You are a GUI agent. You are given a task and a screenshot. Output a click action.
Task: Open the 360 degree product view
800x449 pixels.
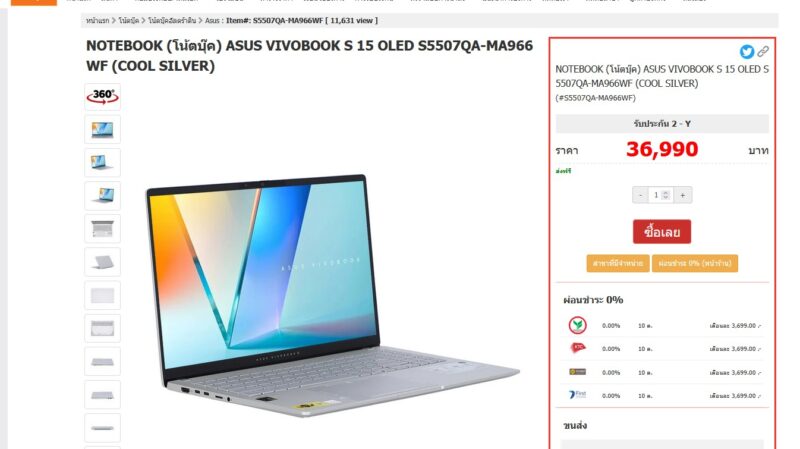coord(103,96)
